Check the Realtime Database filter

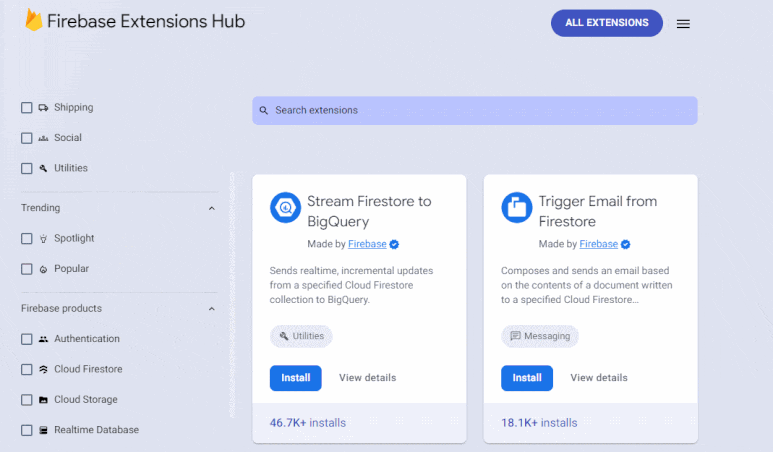tap(27, 430)
